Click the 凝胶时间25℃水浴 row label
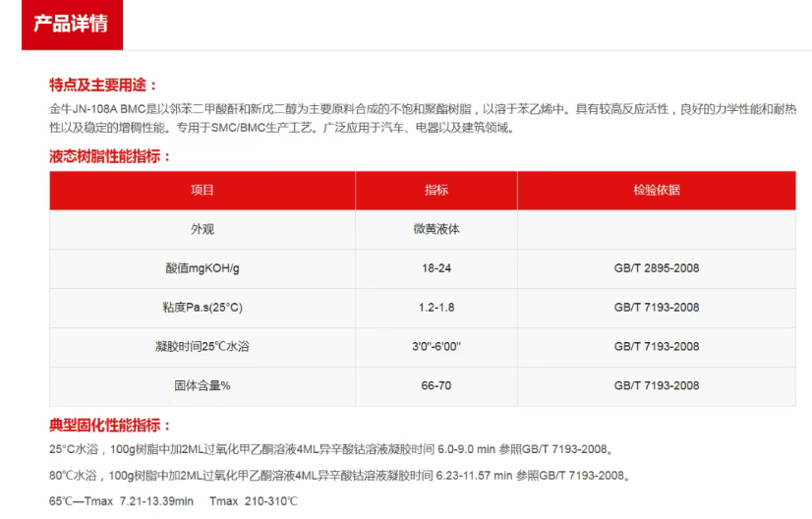 coord(203,347)
